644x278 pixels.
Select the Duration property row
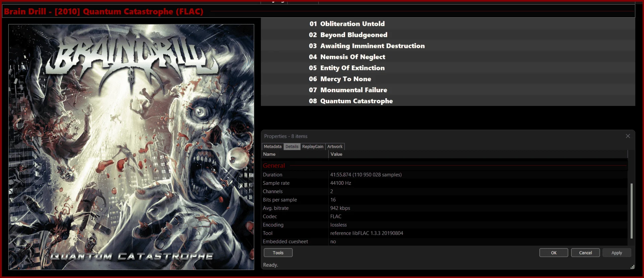(444, 175)
